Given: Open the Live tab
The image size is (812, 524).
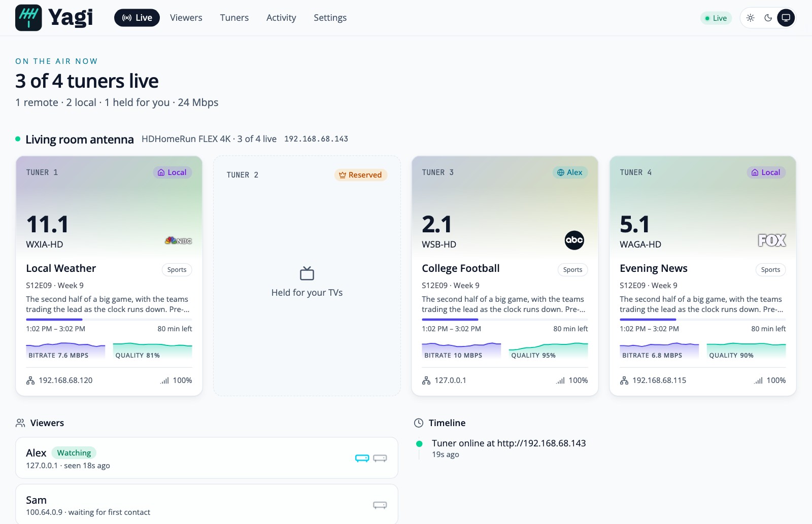Looking at the screenshot, I should (x=137, y=18).
